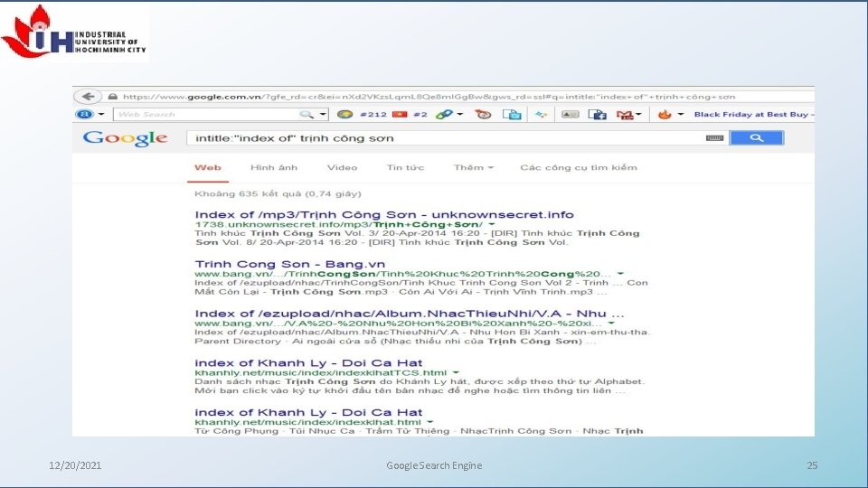Click the khanhly.net/music/index/indexkihatTCS.html URL text

[x=321, y=373]
